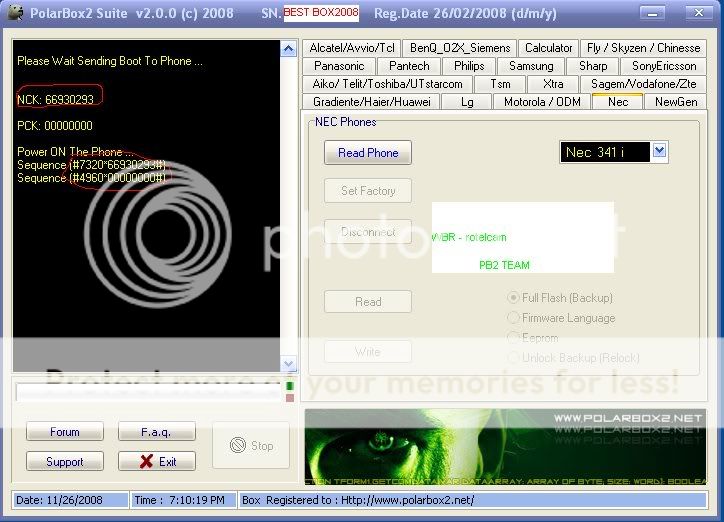Click Box Registered to status text
This screenshot has width=724, height=522.
click(x=473, y=500)
